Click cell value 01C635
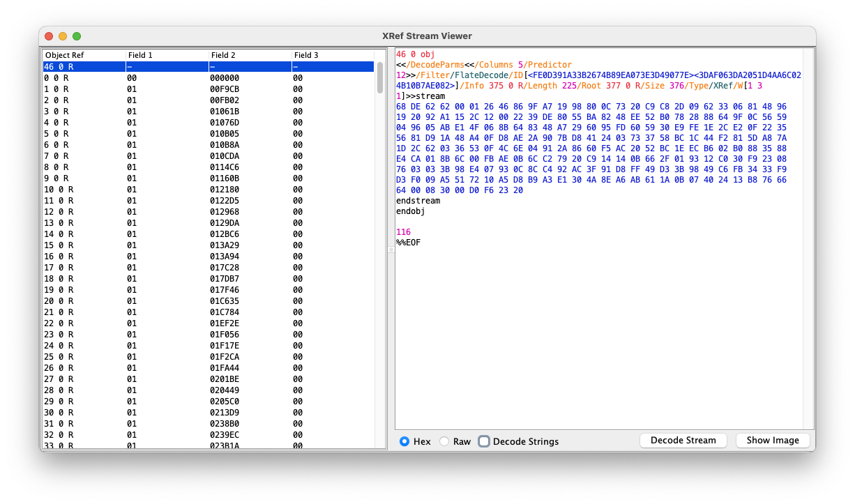The height and width of the screenshot is (504, 855). pos(225,301)
